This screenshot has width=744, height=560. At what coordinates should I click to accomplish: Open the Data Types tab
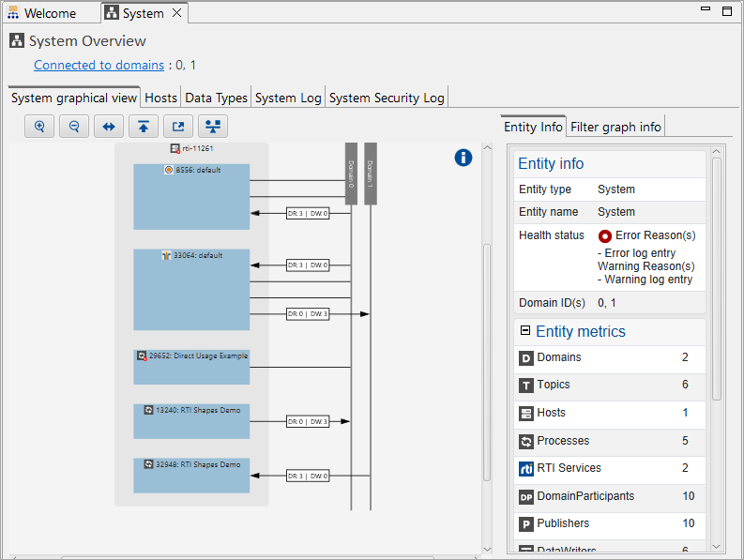(217, 98)
